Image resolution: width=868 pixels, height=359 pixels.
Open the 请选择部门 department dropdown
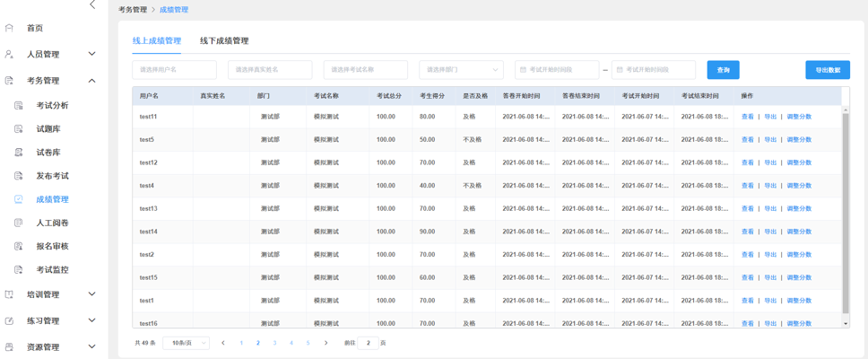coord(461,70)
